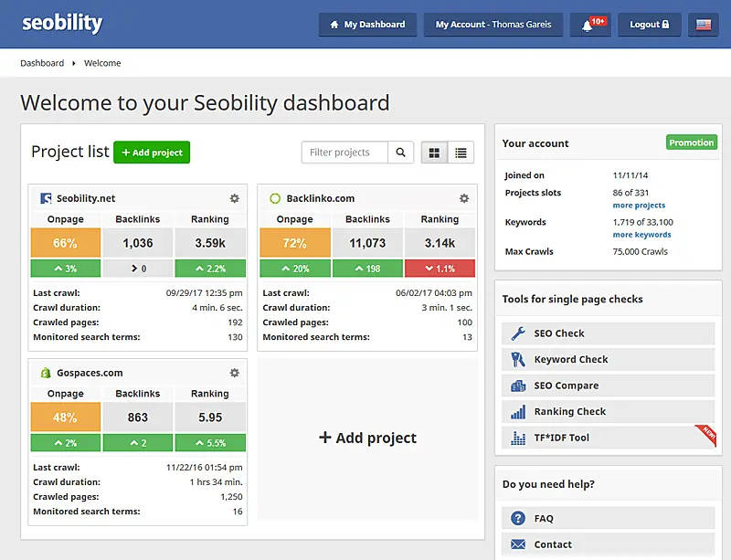Switch projects to list view
The image size is (731, 560).
(x=461, y=153)
